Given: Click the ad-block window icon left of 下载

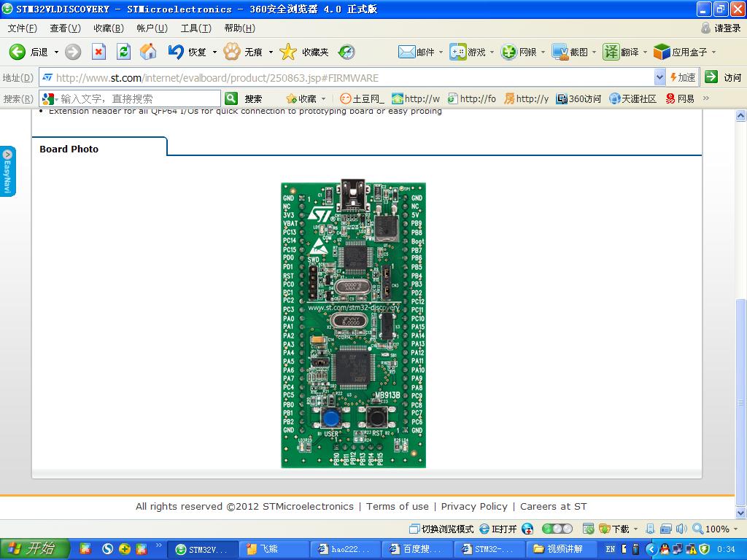Looking at the screenshot, I should (589, 529).
